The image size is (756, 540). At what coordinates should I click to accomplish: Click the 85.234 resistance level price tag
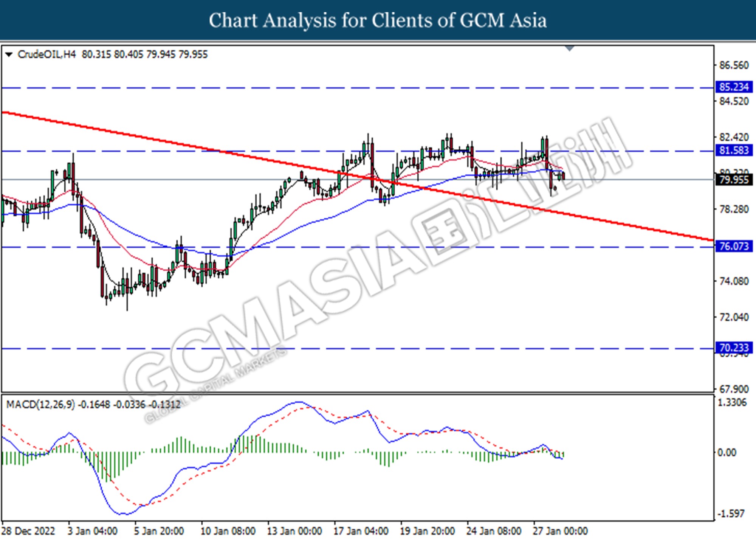734,87
